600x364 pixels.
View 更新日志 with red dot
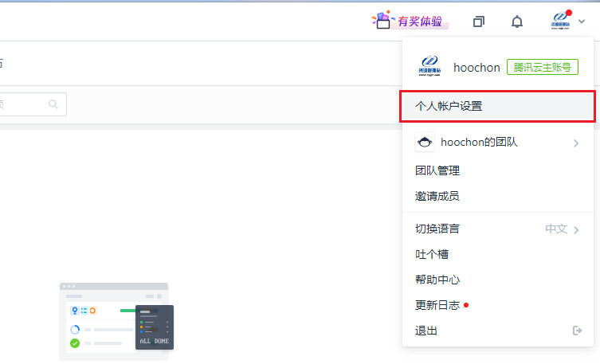(437, 305)
